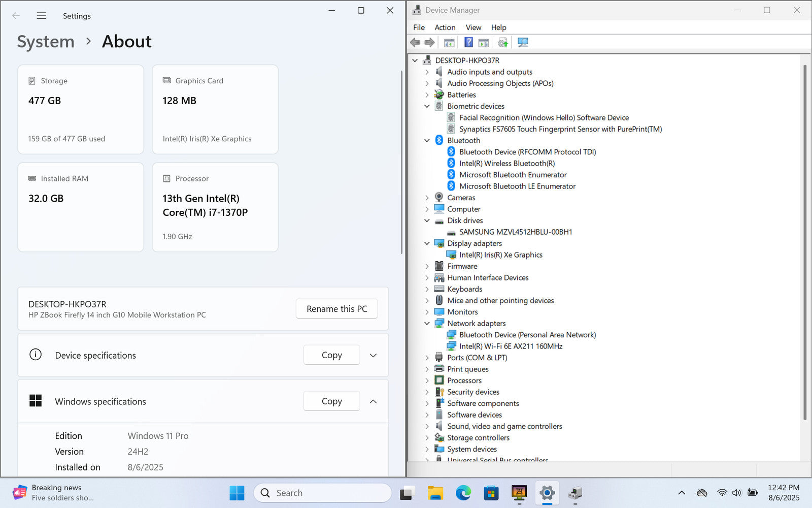Expand Audio inputs and outputs node
The image size is (812, 508).
point(427,72)
